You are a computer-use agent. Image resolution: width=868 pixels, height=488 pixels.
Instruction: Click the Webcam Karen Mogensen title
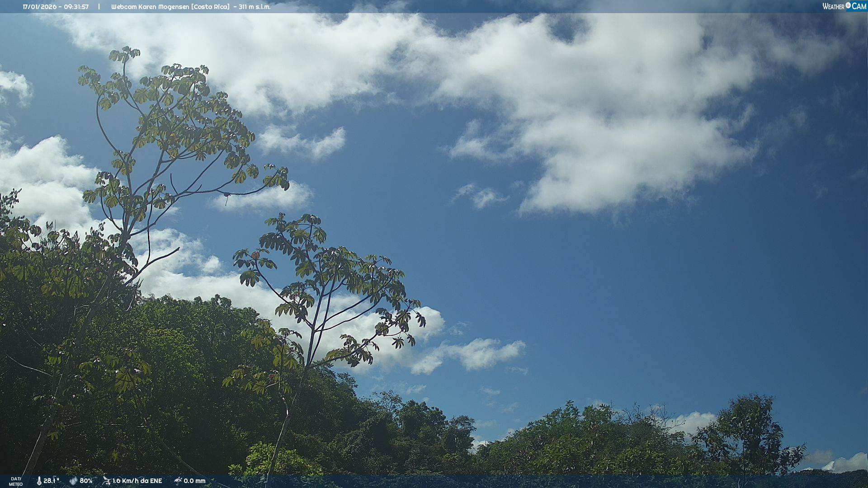tap(150, 7)
